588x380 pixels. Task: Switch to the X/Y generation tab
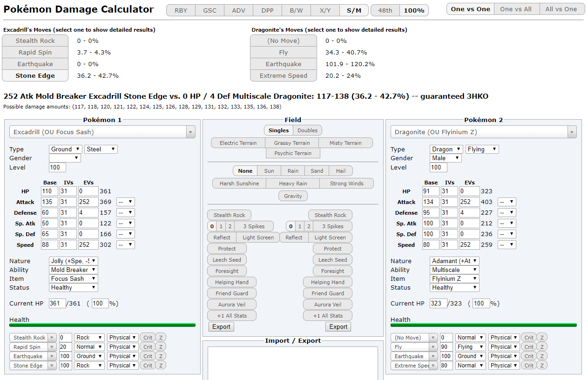click(325, 10)
